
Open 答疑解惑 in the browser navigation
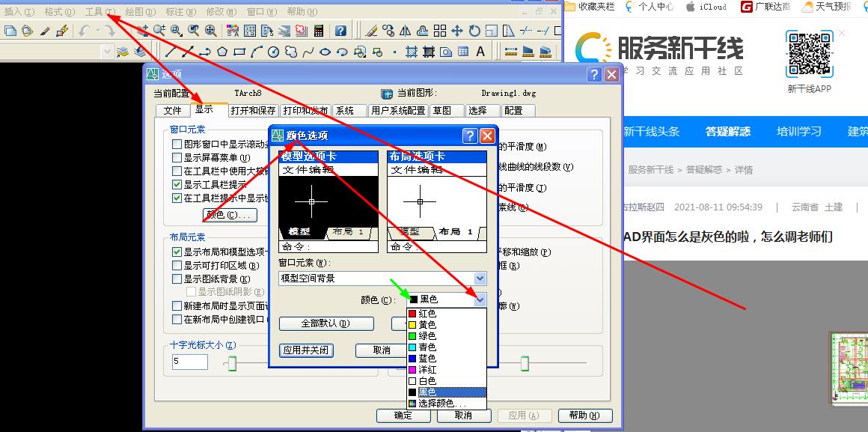click(x=728, y=131)
